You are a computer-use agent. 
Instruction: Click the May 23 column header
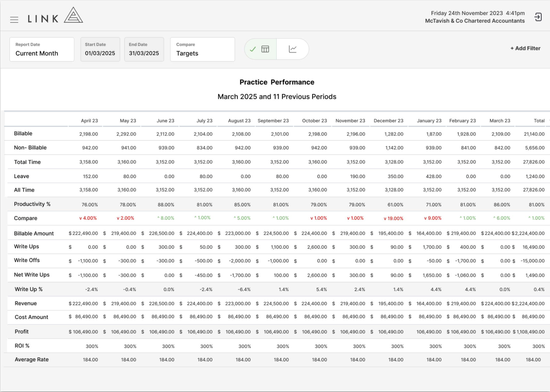[x=128, y=121]
